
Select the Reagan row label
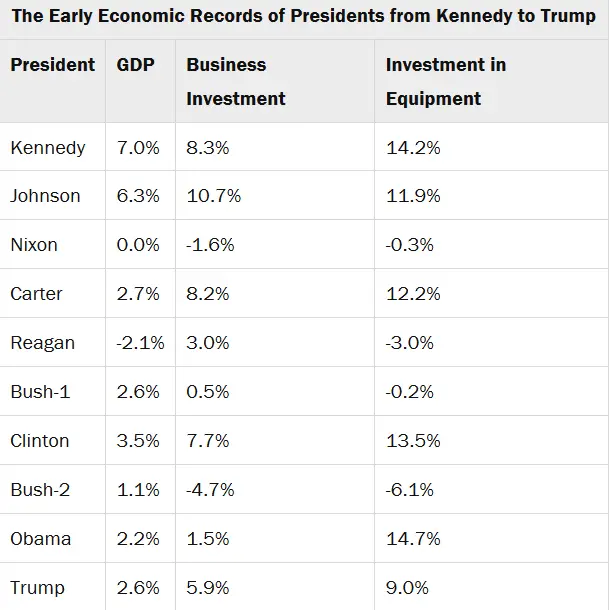[43, 343]
